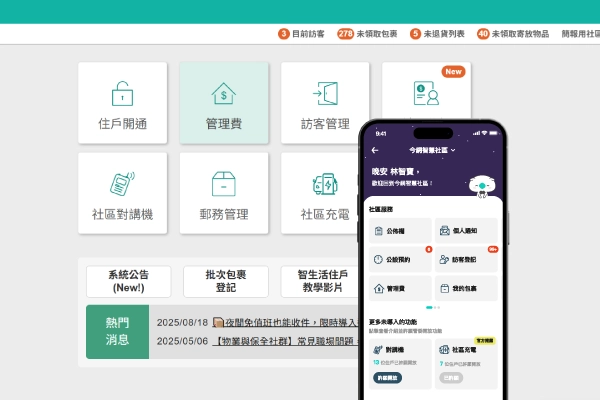Tap the 對講機 card in the phone app
The height and width of the screenshot is (400, 600).
pyautogui.click(x=400, y=364)
